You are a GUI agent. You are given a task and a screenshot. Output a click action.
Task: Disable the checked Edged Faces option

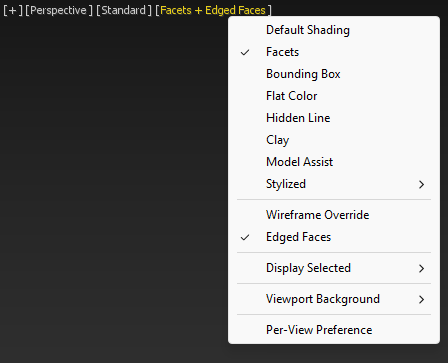pos(334,237)
